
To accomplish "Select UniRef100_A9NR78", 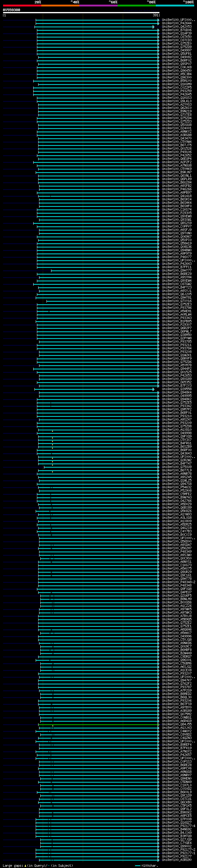I will 177,474.
